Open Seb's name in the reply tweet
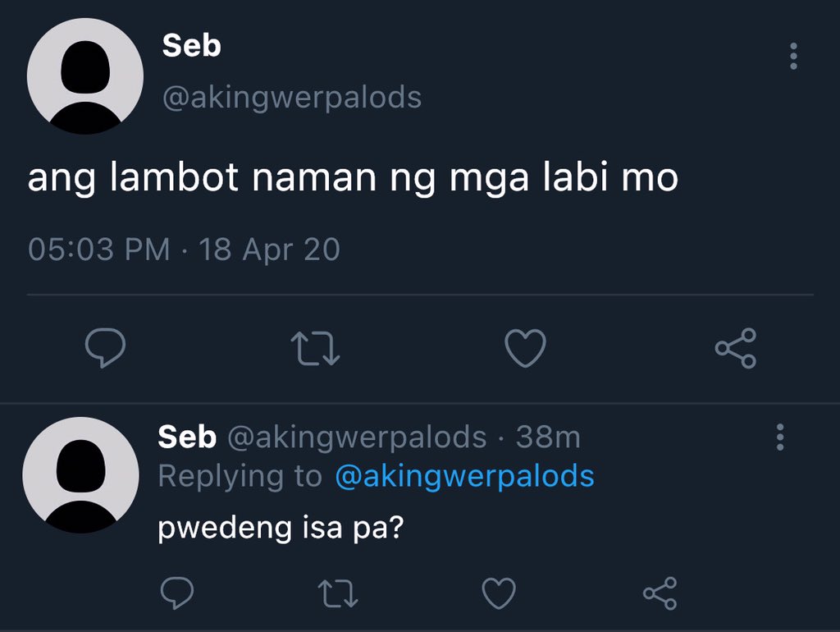840x632 pixels. (187, 437)
